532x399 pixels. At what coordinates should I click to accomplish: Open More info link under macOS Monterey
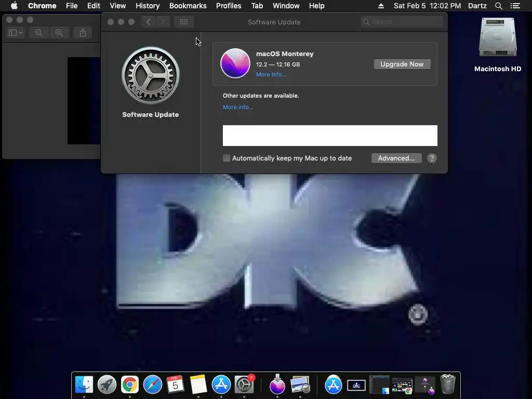tap(271, 74)
